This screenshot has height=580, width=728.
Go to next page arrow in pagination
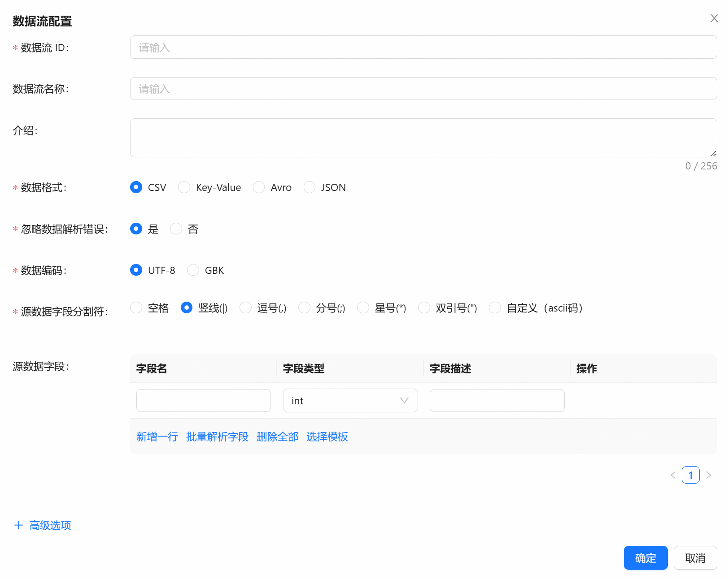[709, 475]
